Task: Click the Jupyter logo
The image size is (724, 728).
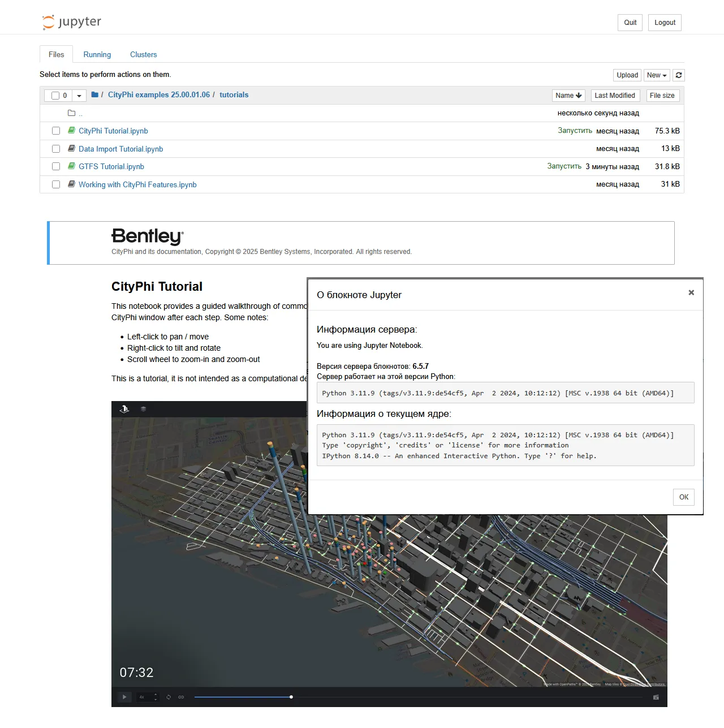Action: coord(71,22)
